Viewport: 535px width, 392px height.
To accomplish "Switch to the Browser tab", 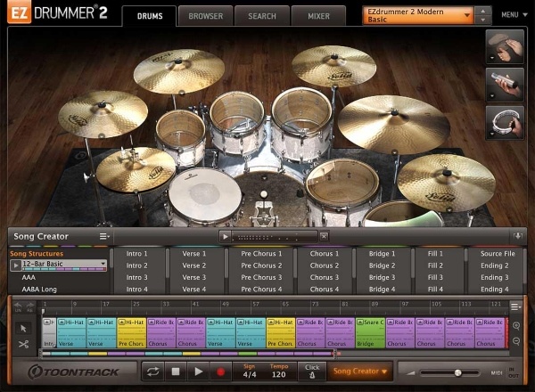I will click(205, 16).
